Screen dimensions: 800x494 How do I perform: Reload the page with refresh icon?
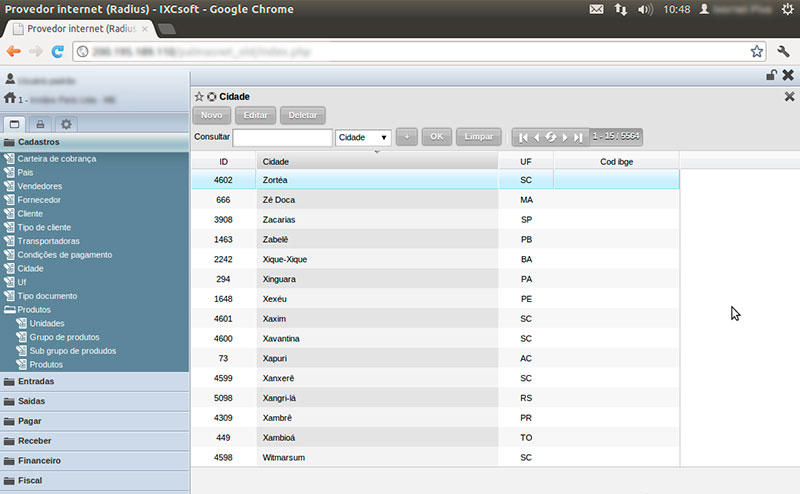point(57,51)
